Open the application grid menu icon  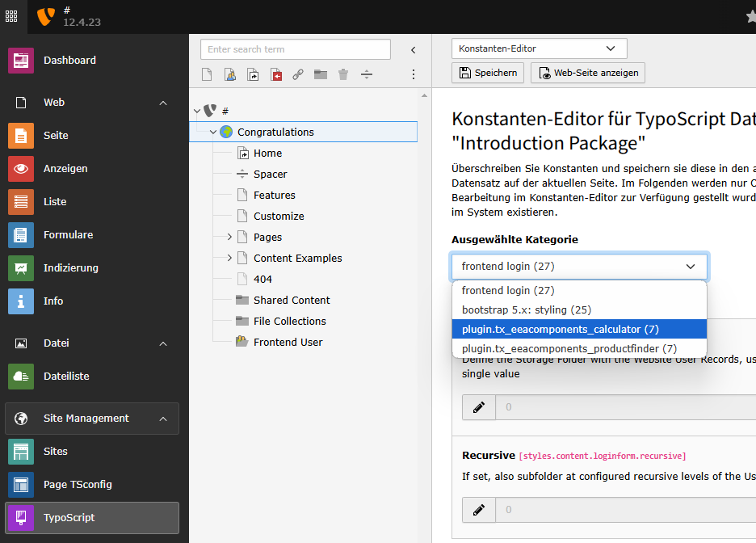[11, 16]
